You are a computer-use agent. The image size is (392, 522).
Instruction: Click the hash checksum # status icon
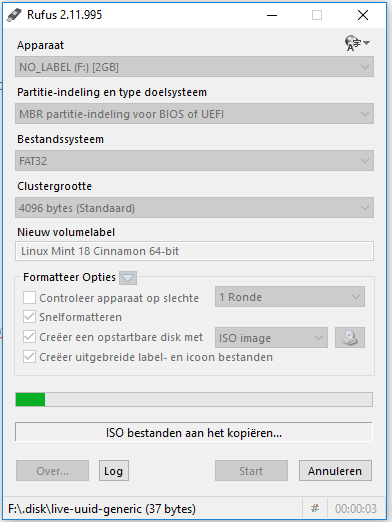pos(315,508)
